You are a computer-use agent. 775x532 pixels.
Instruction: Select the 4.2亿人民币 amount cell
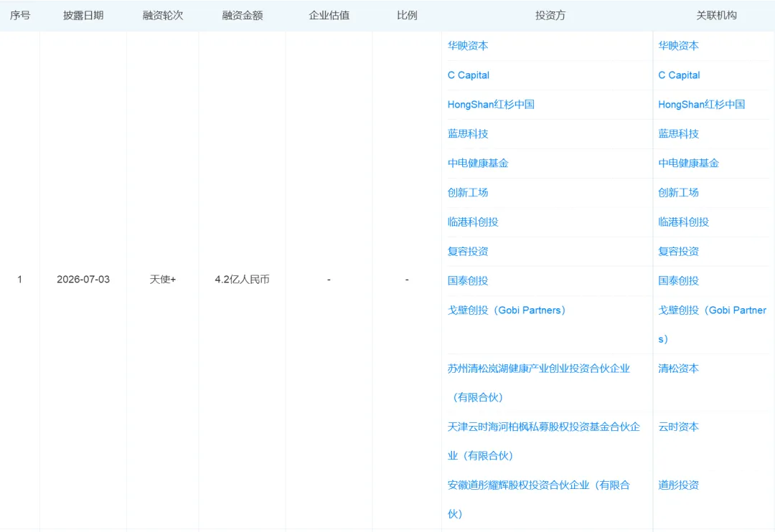pos(243,280)
